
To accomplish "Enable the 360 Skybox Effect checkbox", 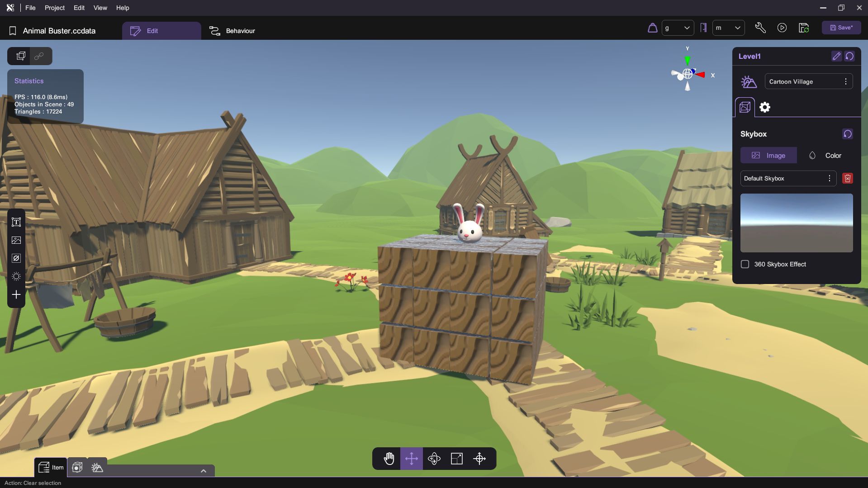I will pyautogui.click(x=745, y=264).
